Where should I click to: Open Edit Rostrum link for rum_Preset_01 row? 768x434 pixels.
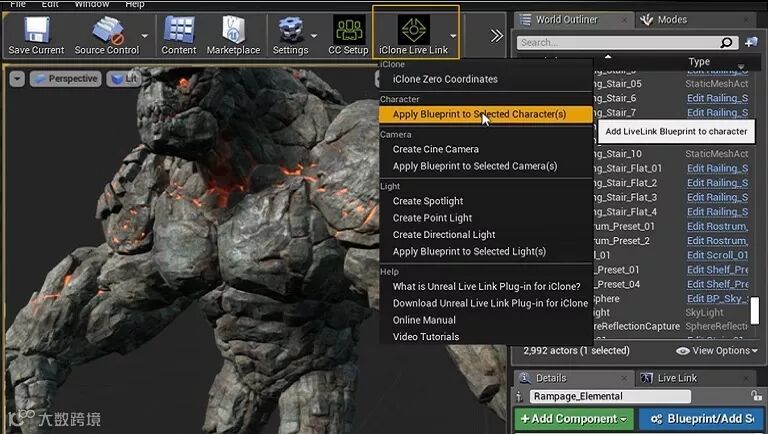pos(717,226)
